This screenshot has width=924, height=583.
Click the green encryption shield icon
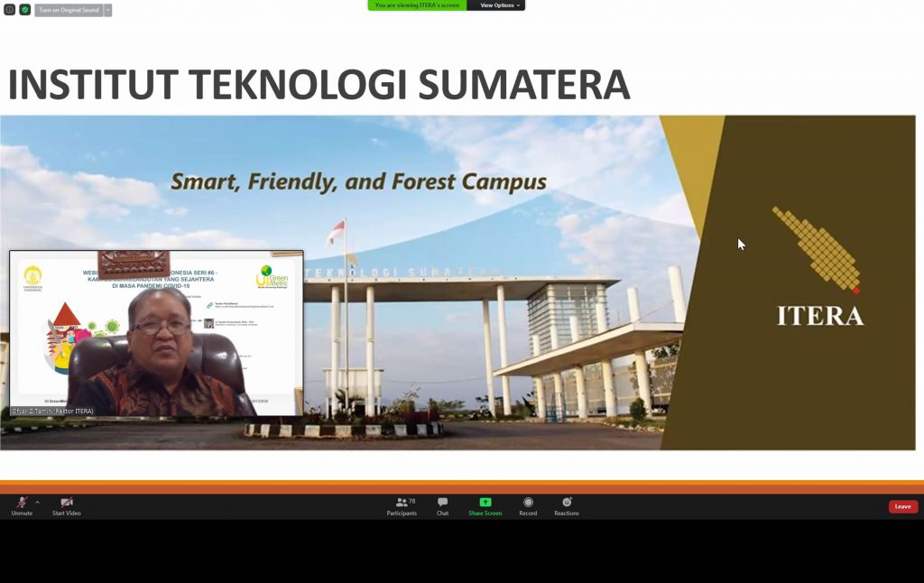[24, 10]
